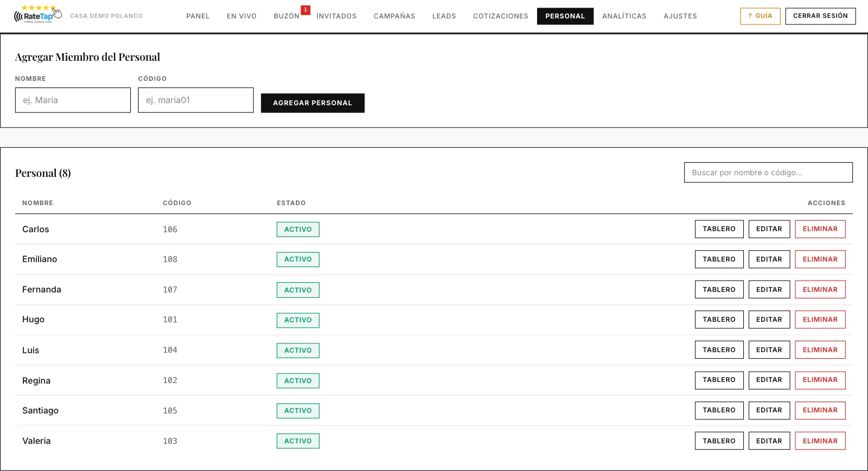Focus the Código input field
Viewport: 868px width, 471px height.
(196, 100)
